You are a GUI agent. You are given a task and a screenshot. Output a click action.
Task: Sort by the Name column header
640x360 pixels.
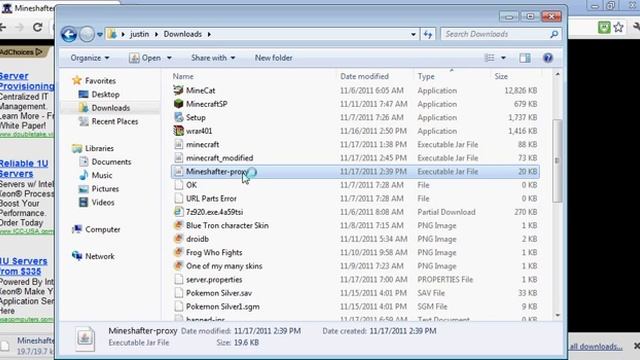[x=183, y=76]
